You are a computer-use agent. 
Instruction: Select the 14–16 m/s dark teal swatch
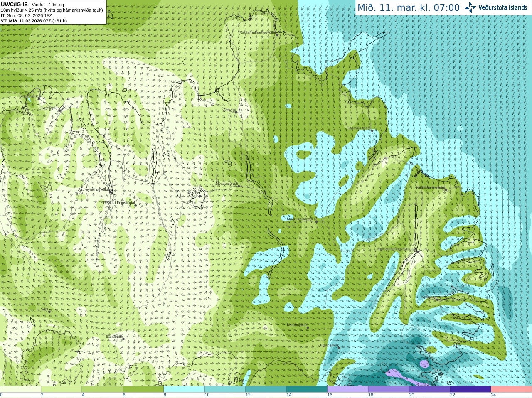(x=307, y=389)
